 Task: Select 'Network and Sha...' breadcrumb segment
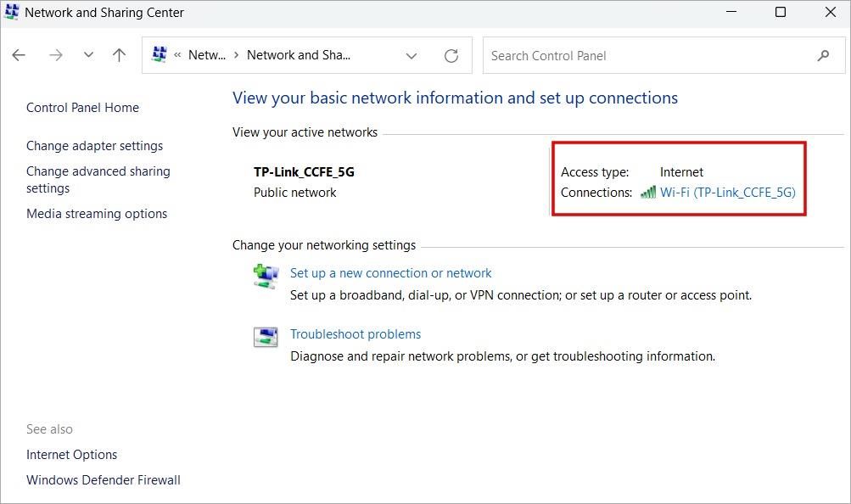(299, 55)
